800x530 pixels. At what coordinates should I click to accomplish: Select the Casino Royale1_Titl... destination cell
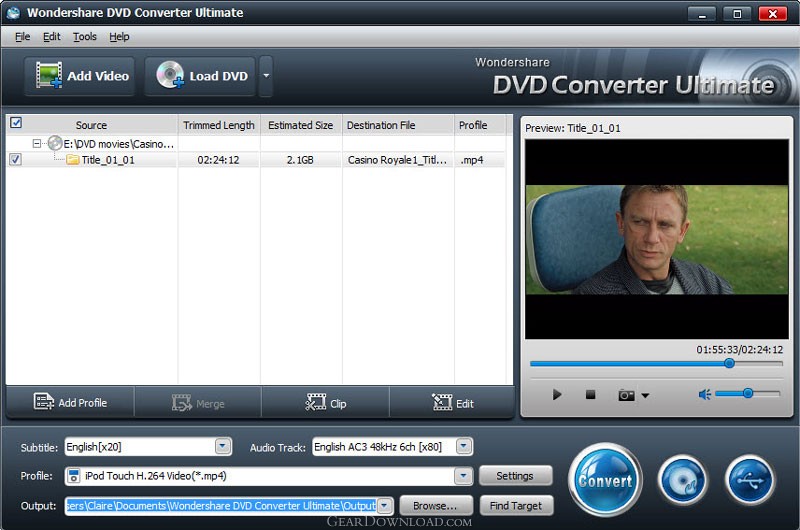(x=397, y=160)
